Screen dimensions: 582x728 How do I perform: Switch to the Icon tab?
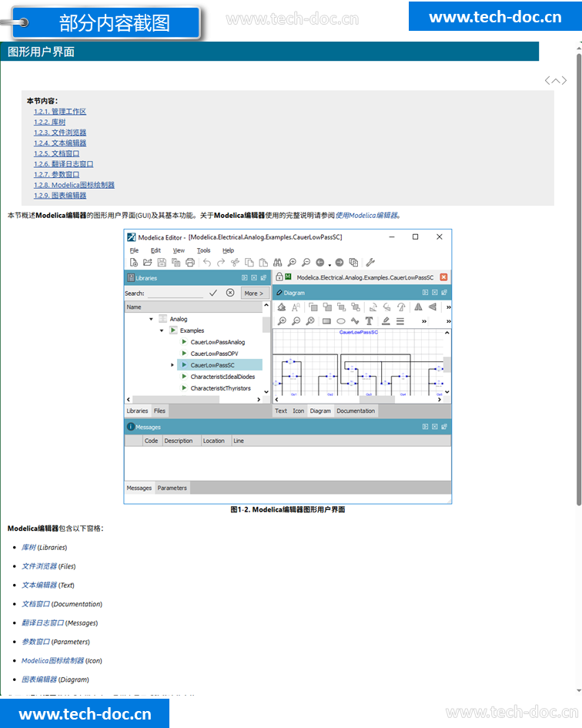click(299, 411)
